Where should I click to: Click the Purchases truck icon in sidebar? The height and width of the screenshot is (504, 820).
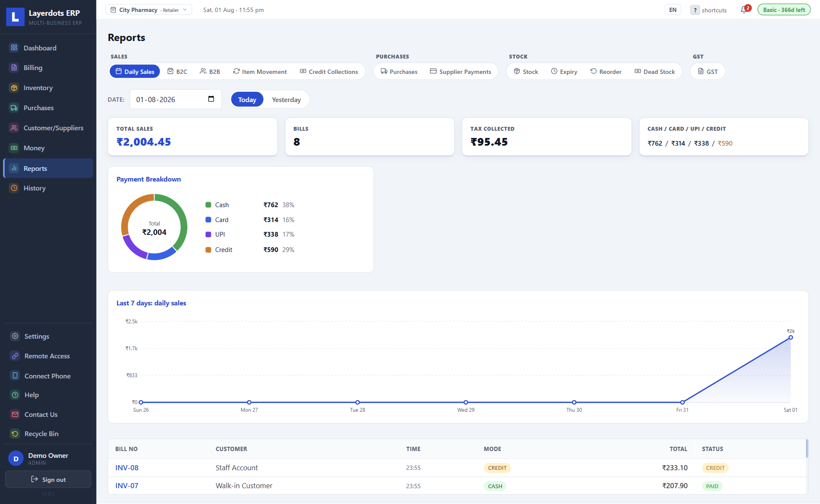14,108
